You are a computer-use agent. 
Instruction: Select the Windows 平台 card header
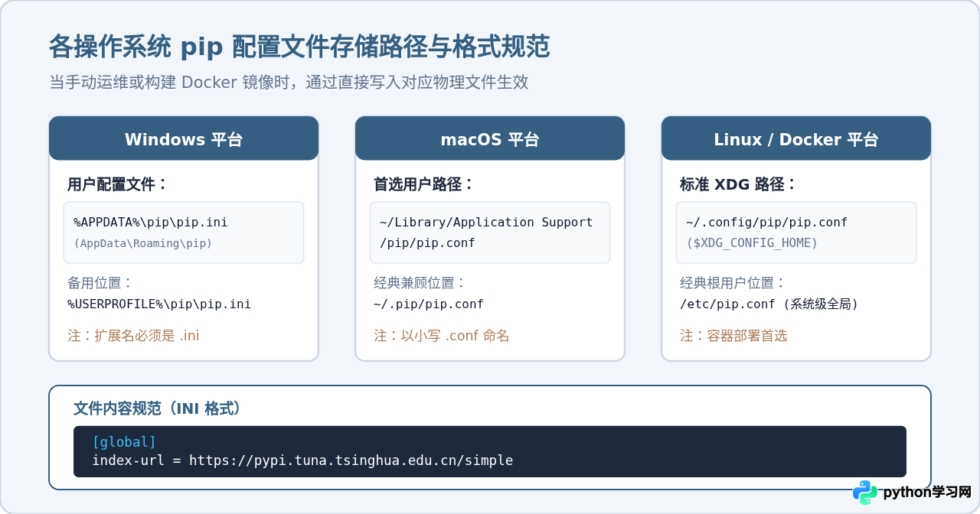click(184, 138)
